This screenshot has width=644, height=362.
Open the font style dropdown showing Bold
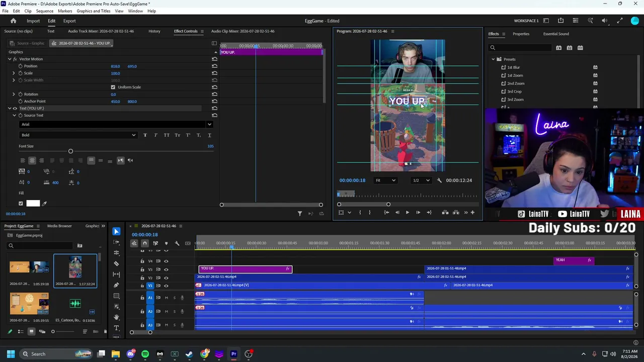(78, 135)
